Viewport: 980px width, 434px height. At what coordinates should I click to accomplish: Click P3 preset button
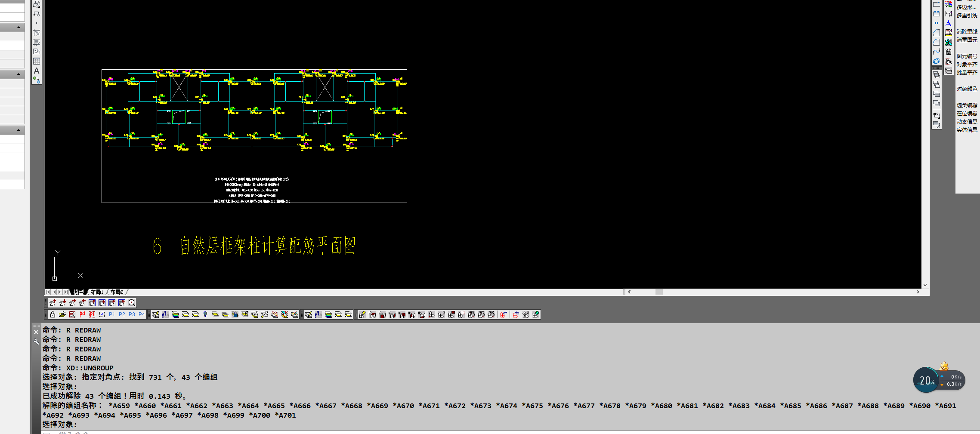tap(132, 314)
